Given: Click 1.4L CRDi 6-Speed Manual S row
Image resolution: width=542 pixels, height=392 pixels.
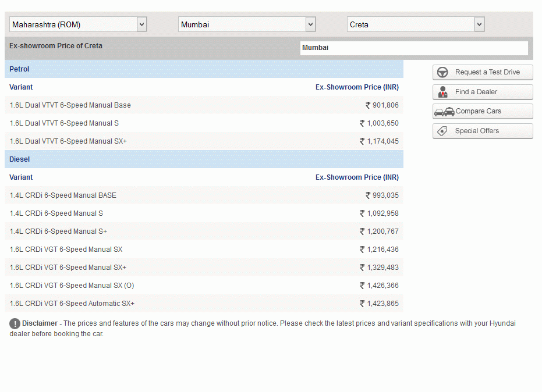Looking at the screenshot, I should coord(204,213).
